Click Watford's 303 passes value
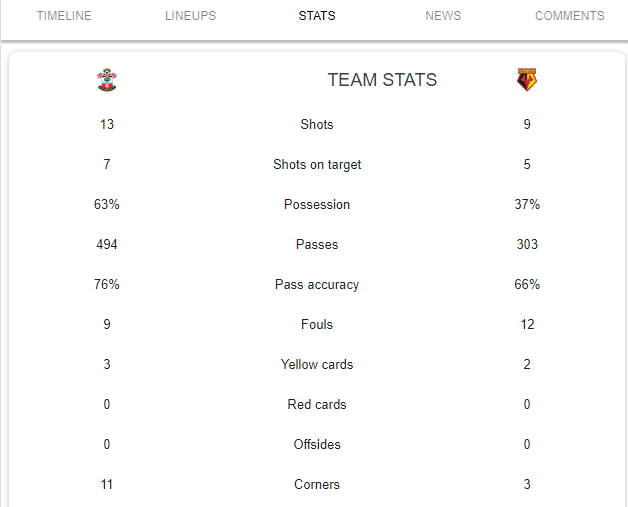Viewport: 628px width, 507px height. pos(527,244)
